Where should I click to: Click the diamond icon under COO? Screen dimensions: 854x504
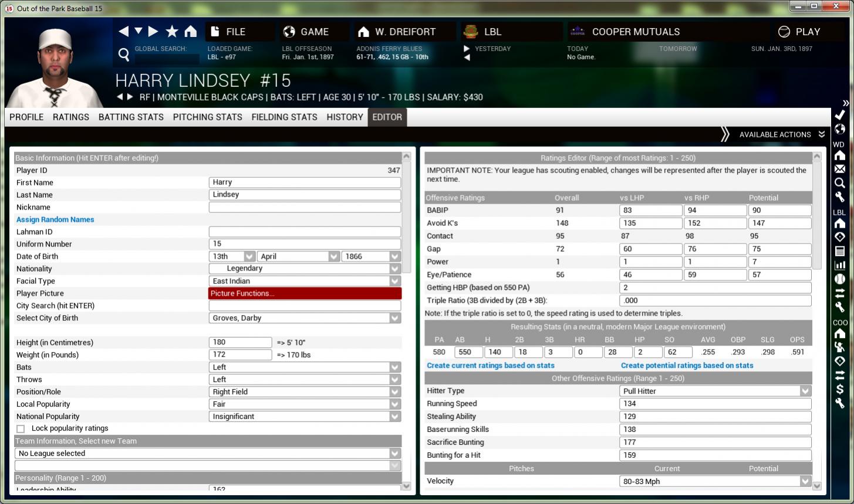840,361
